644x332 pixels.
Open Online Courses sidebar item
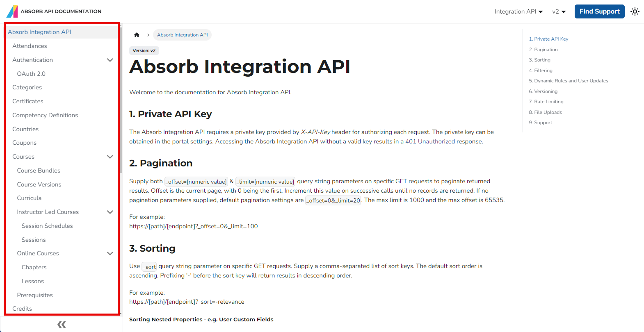[x=38, y=253]
